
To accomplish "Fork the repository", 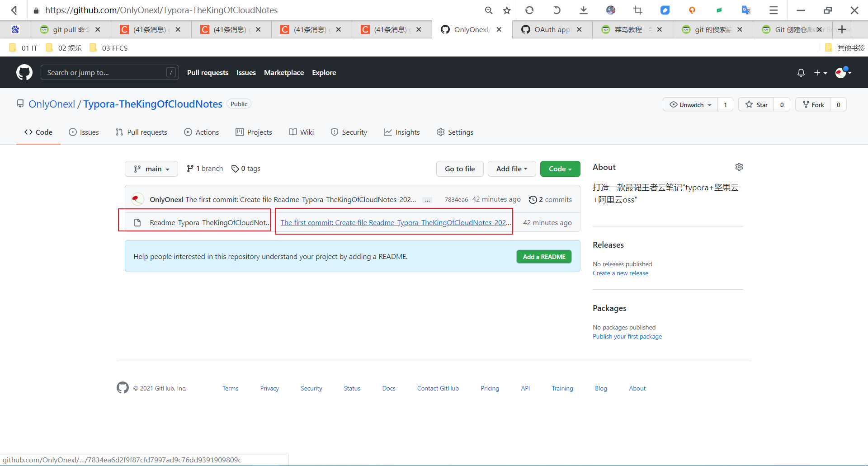I will (813, 104).
